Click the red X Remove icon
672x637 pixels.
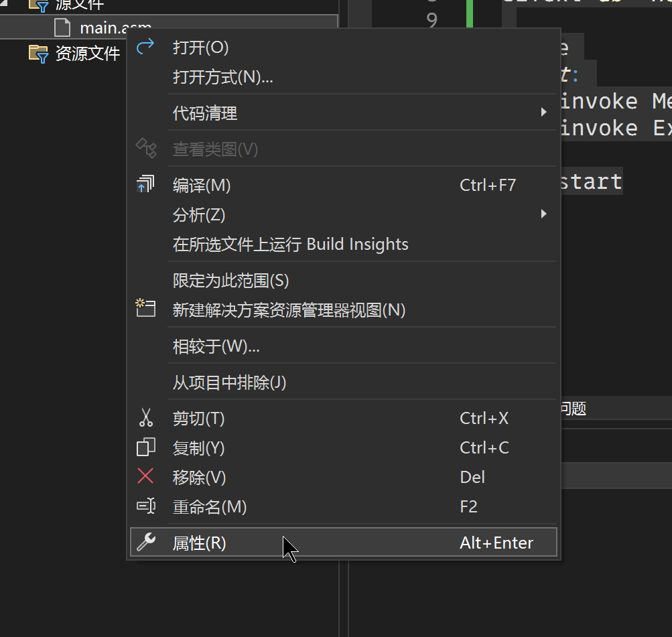pyautogui.click(x=145, y=477)
